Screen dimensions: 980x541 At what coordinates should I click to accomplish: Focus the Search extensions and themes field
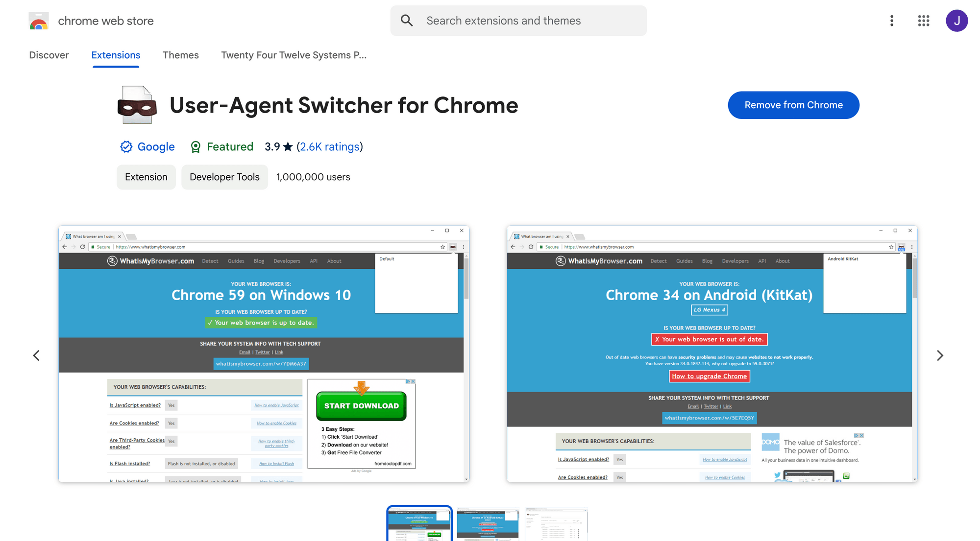pyautogui.click(x=518, y=21)
